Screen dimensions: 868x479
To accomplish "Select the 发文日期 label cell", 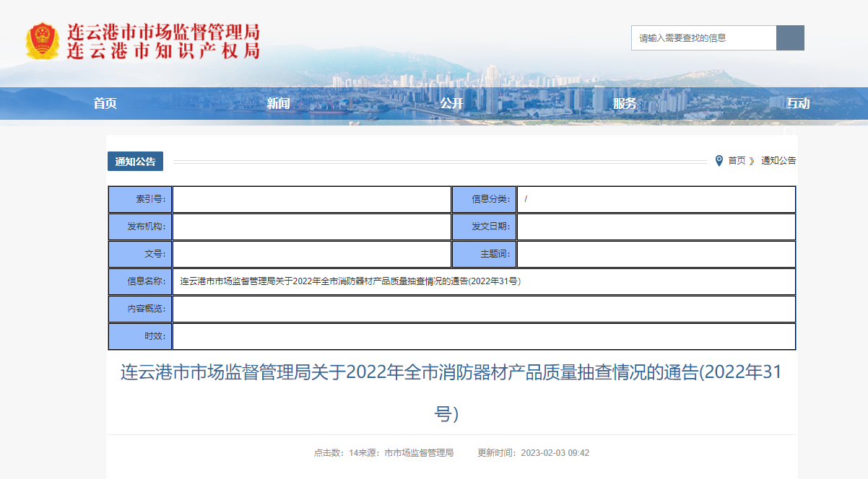I will coord(484,227).
